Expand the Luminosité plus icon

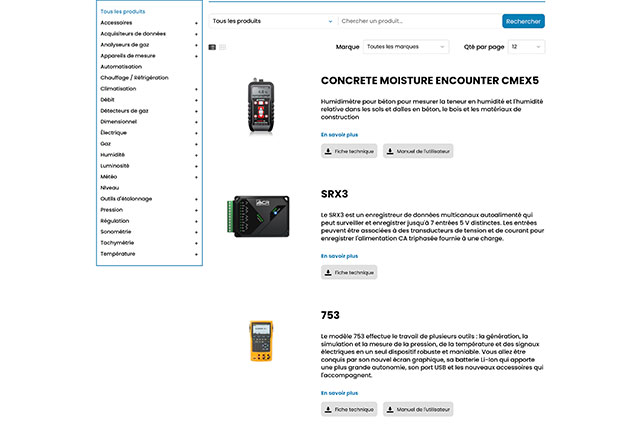(x=196, y=167)
